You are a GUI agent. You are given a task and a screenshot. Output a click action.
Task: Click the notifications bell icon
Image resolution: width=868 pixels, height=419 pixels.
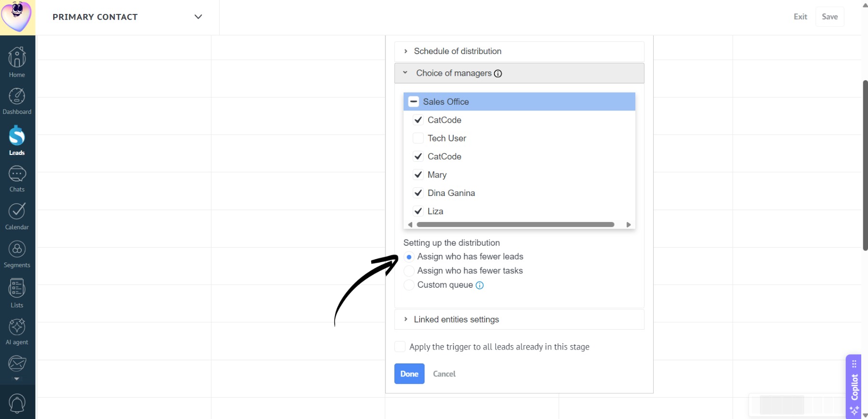[x=17, y=404]
